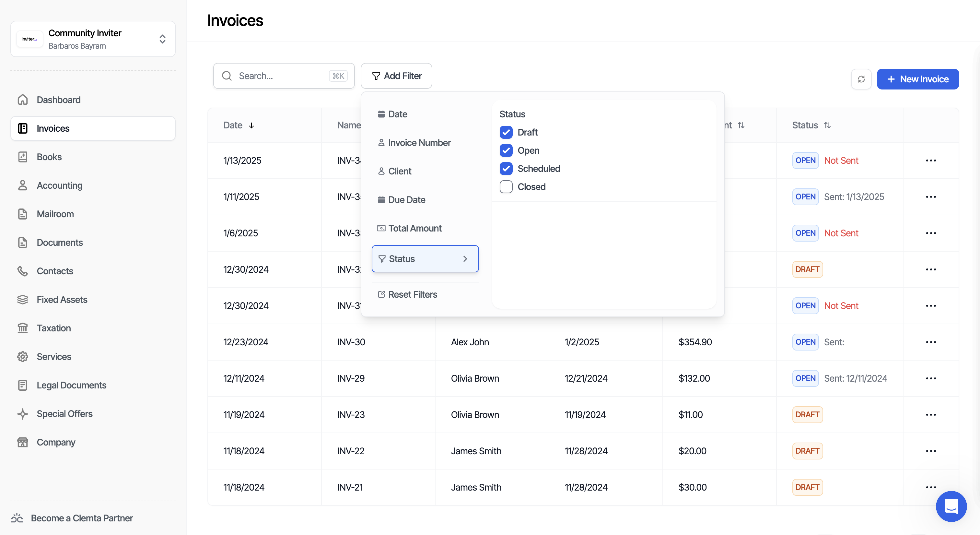Image resolution: width=980 pixels, height=535 pixels.
Task: Go to Become a Clemta Partner
Action: click(72, 518)
